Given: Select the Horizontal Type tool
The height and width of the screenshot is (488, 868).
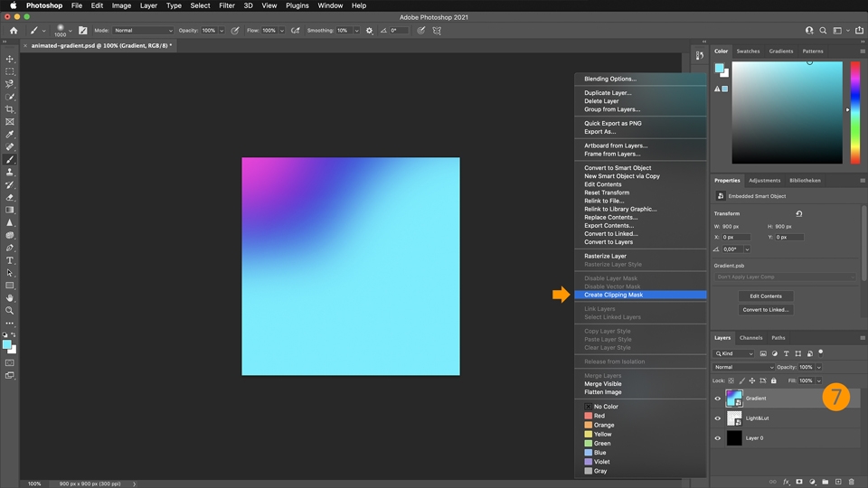Looking at the screenshot, I should [10, 260].
